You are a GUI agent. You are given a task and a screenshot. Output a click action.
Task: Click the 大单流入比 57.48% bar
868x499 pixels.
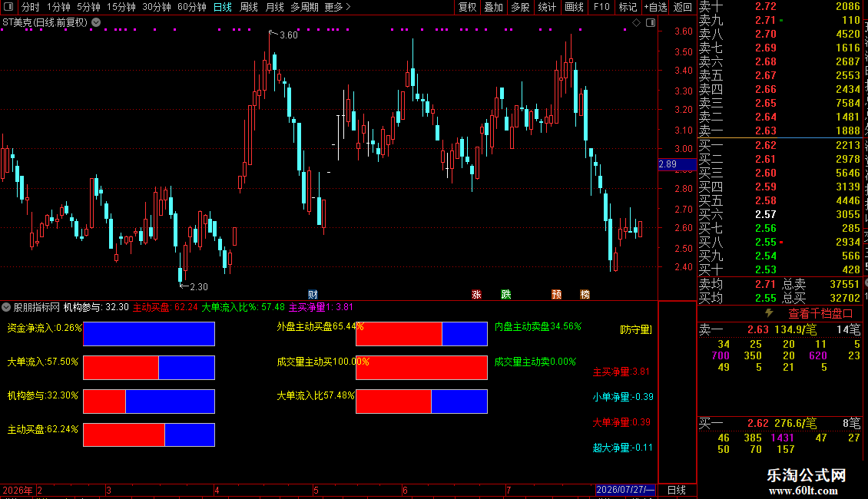pos(421,402)
